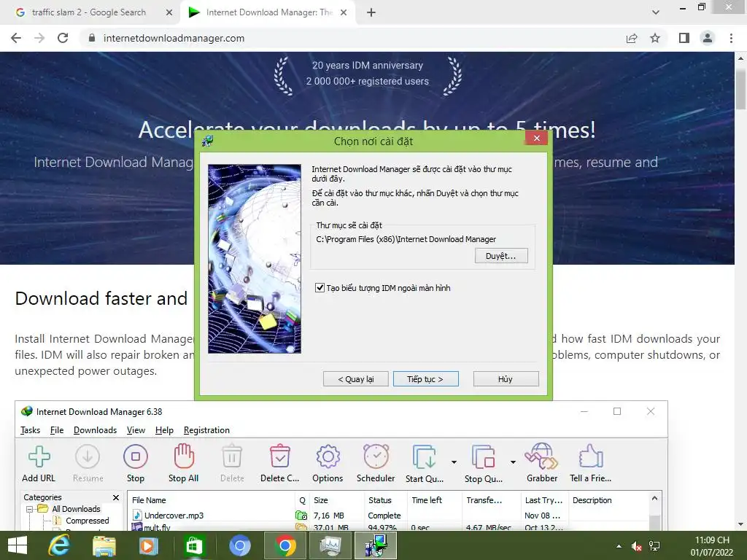Click the share page icon in address bar

tap(632, 38)
